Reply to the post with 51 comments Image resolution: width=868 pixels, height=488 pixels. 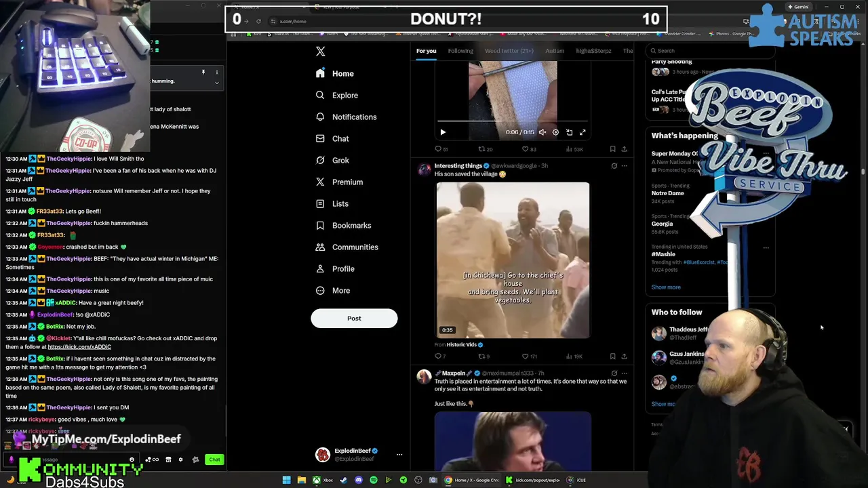441,149
